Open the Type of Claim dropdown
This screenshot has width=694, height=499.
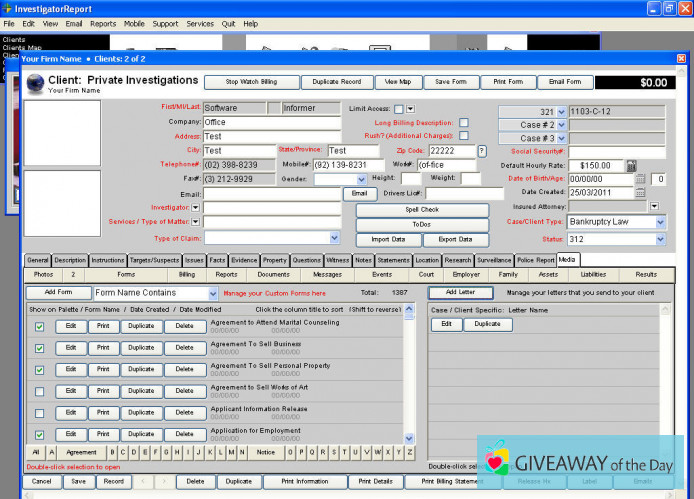point(334,238)
